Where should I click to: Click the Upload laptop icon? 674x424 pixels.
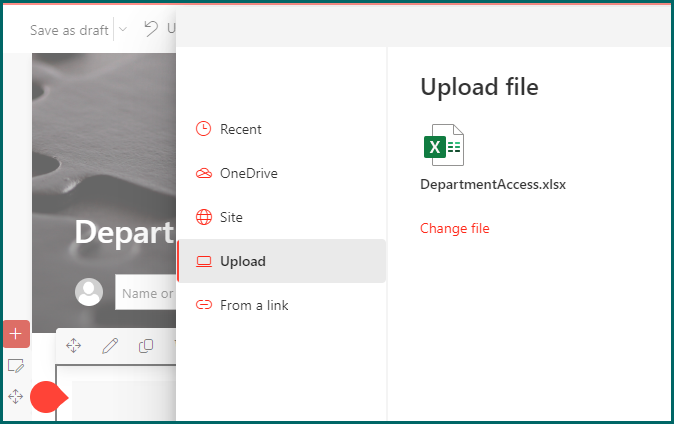[204, 261]
